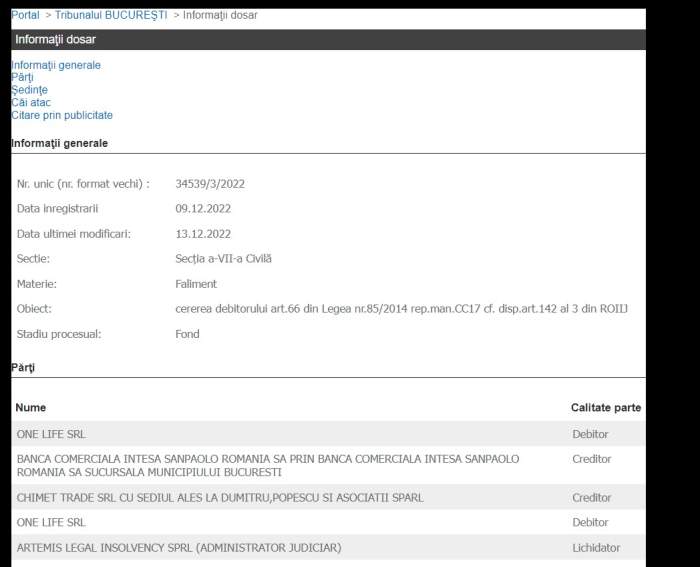Image resolution: width=700 pixels, height=567 pixels.
Task: Click the Calitate parte column header
Action: click(605, 408)
